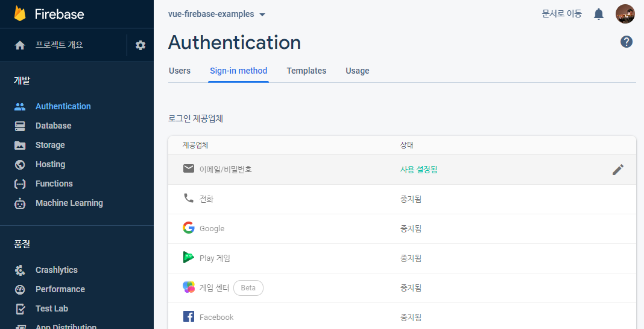Click the Database sidebar icon
The image size is (644, 329).
pos(20,126)
